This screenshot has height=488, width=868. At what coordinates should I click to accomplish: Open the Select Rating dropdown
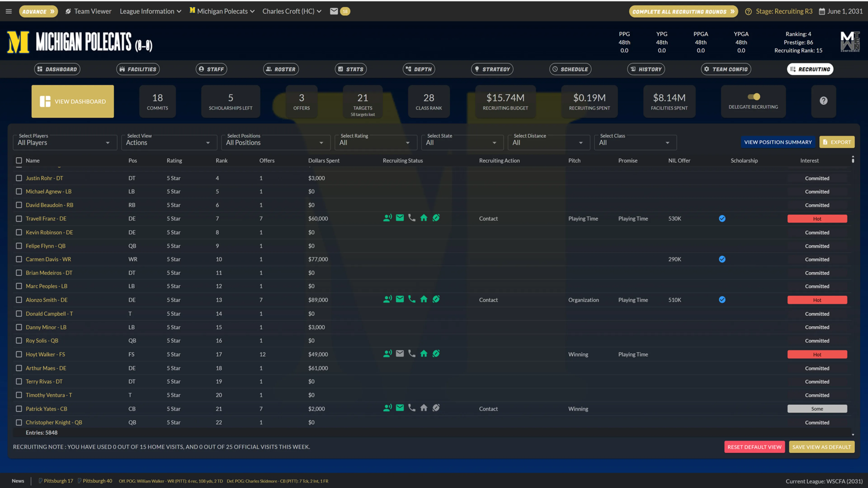point(376,143)
